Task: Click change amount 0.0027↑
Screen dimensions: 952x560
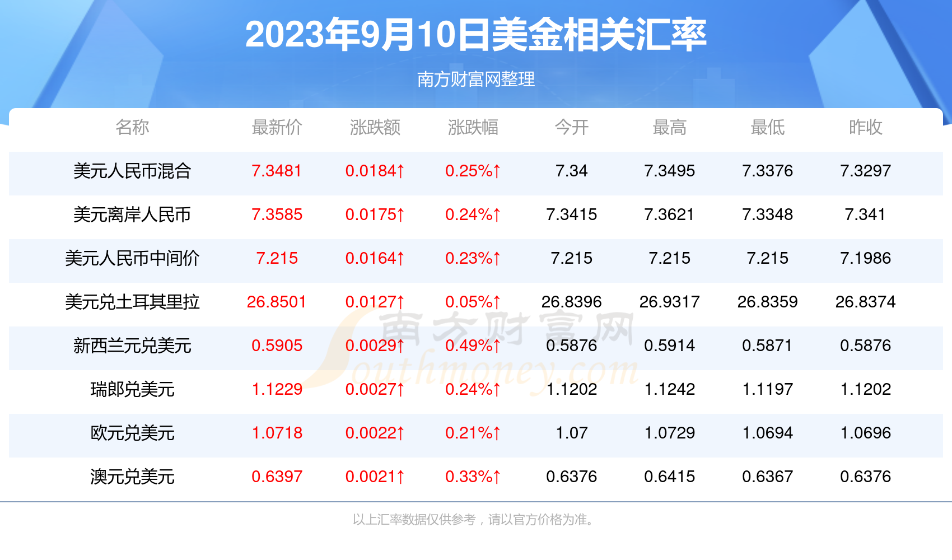Action: (375, 389)
